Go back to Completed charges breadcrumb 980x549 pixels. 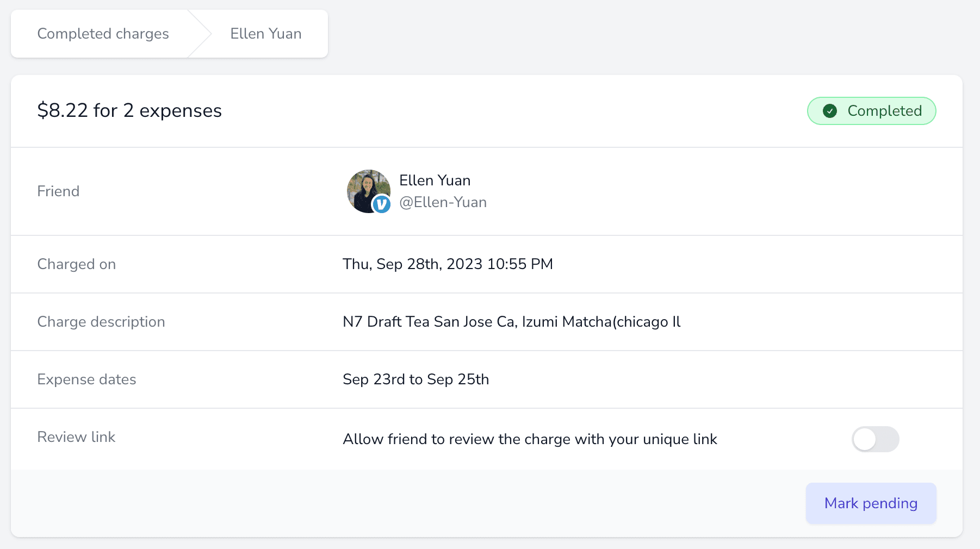tap(103, 34)
